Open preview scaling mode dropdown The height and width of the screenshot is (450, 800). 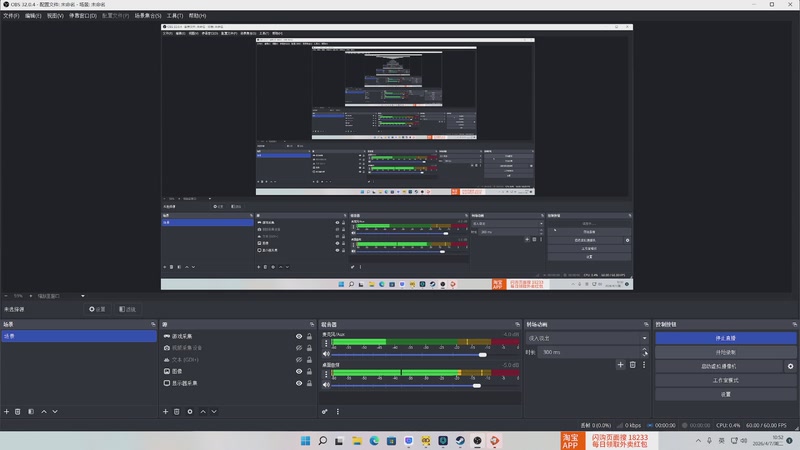coord(60,296)
